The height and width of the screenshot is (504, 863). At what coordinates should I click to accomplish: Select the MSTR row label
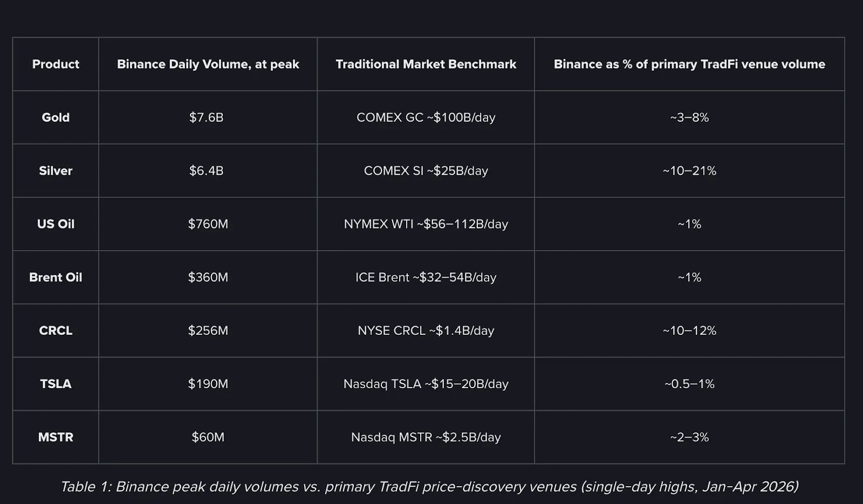pyautogui.click(x=56, y=437)
